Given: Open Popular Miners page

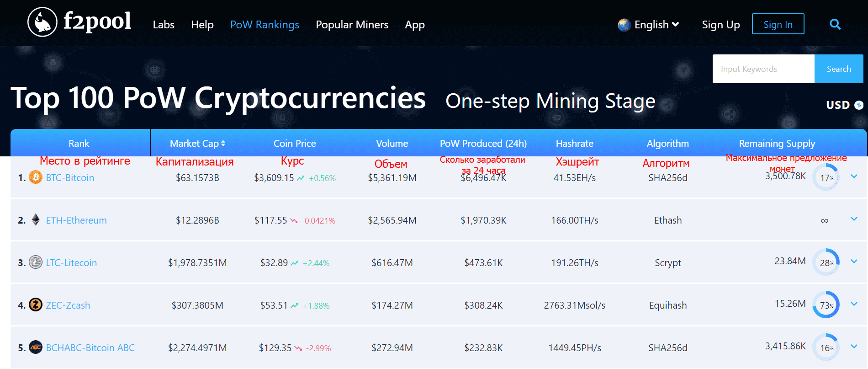Looking at the screenshot, I should pos(352,25).
